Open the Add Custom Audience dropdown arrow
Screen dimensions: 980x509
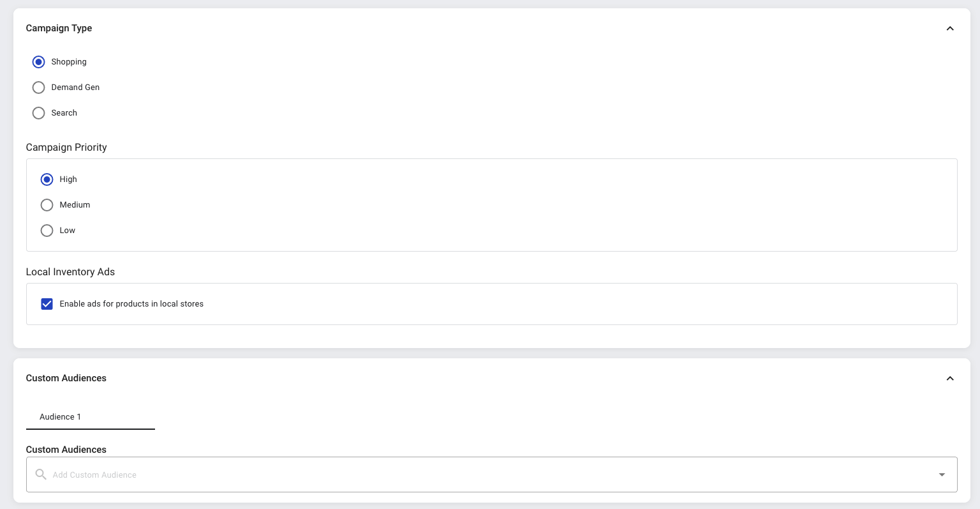(942, 475)
